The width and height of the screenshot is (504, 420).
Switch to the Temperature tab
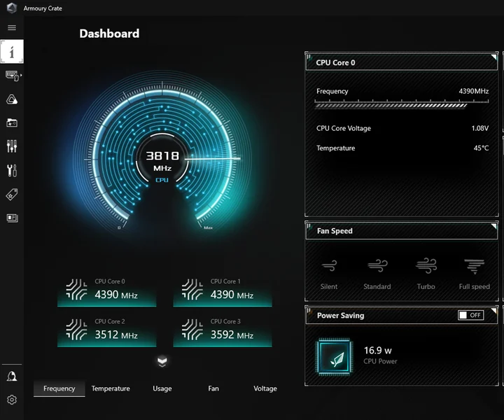pyautogui.click(x=111, y=388)
